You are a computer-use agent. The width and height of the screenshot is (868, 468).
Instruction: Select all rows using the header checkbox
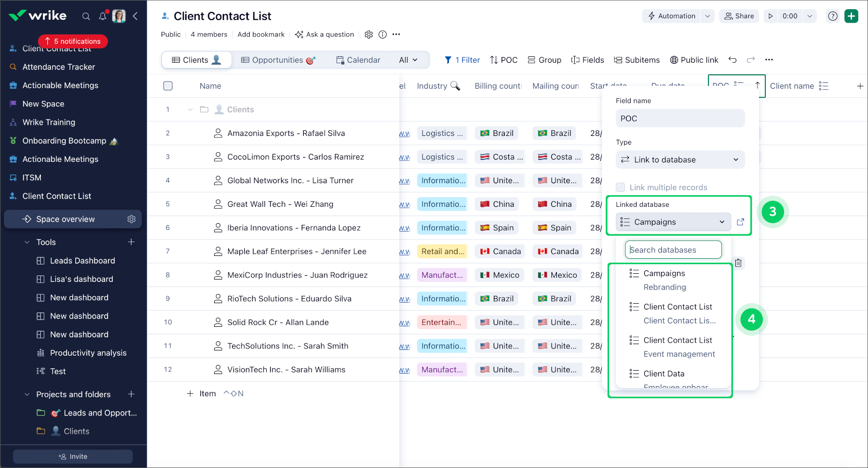168,86
